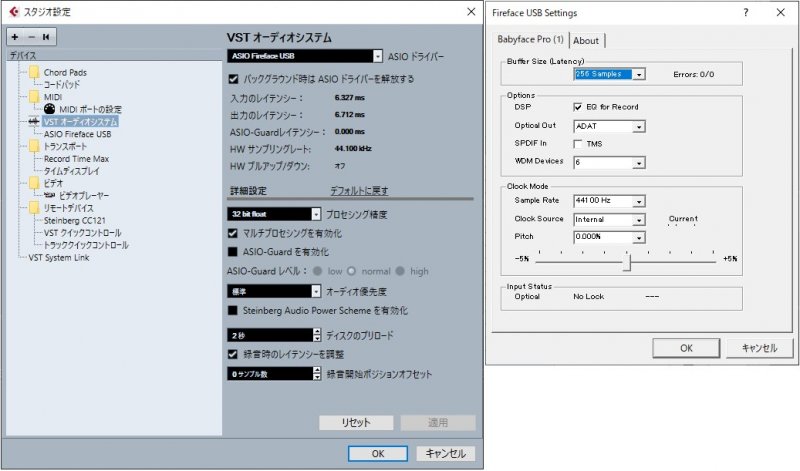Select the MIDI ポートの設定 connector icon
The width and height of the screenshot is (800, 471).
[x=49, y=109]
